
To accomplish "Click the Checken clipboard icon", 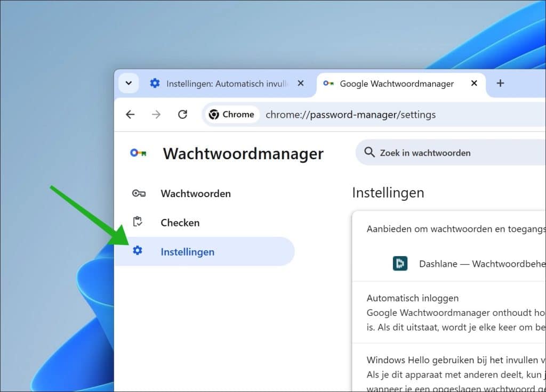I will (138, 222).
